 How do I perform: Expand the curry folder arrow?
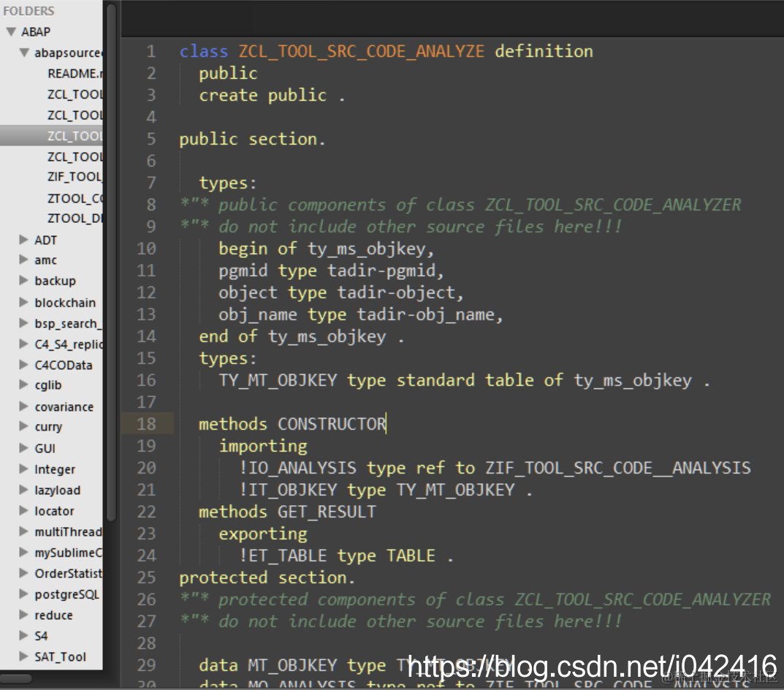(23, 426)
